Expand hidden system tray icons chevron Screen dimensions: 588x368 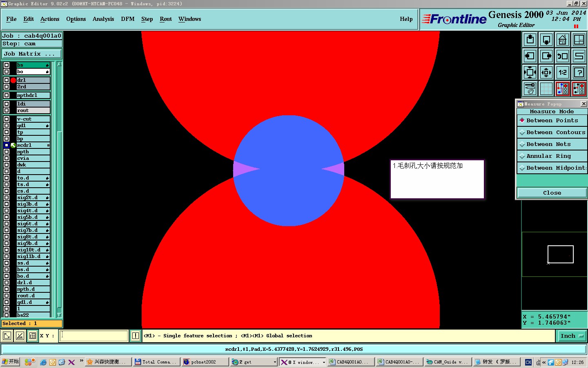point(544,362)
